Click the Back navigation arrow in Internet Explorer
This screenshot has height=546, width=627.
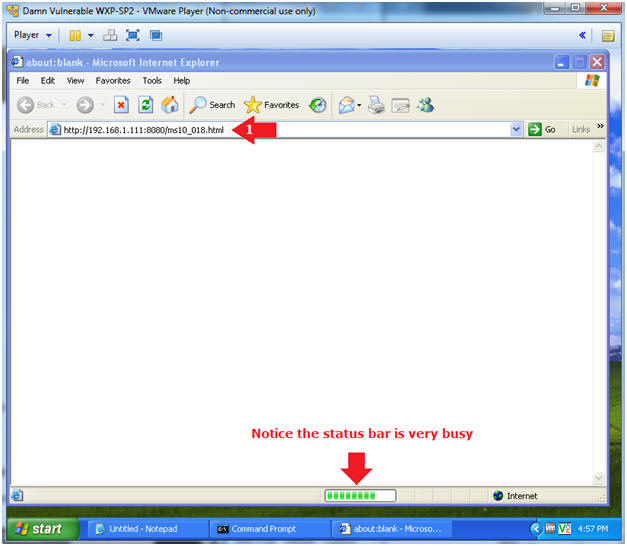[x=26, y=105]
